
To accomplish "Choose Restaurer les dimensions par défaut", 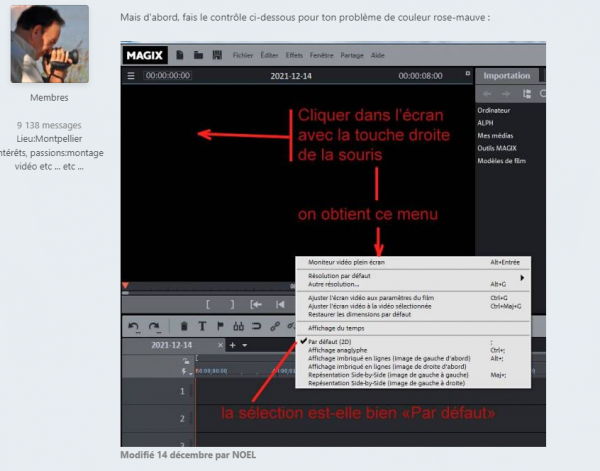I will [x=413, y=315].
